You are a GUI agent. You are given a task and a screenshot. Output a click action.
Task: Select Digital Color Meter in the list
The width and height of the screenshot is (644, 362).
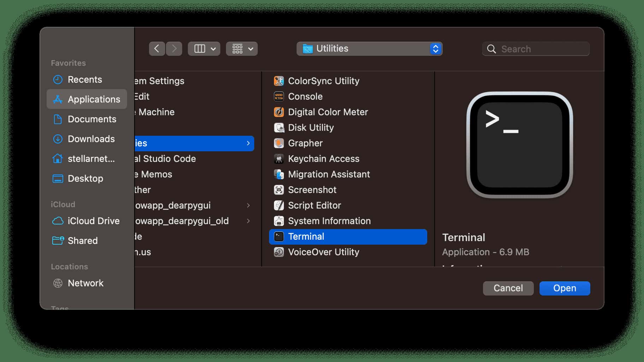coord(348,112)
